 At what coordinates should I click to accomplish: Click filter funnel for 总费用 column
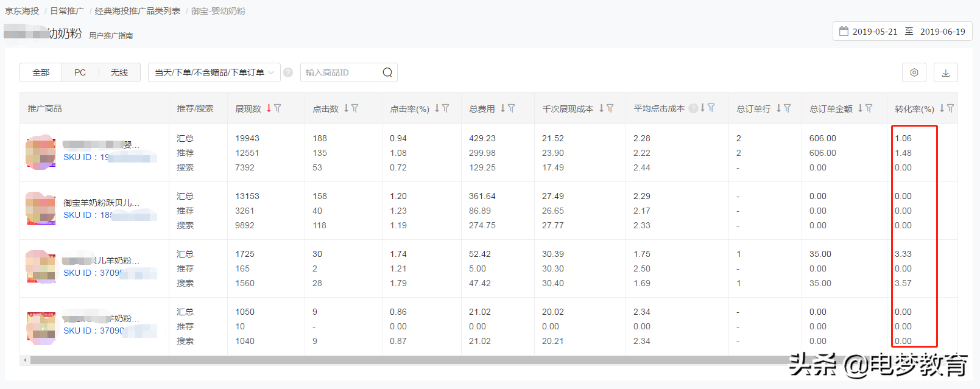coord(512,108)
